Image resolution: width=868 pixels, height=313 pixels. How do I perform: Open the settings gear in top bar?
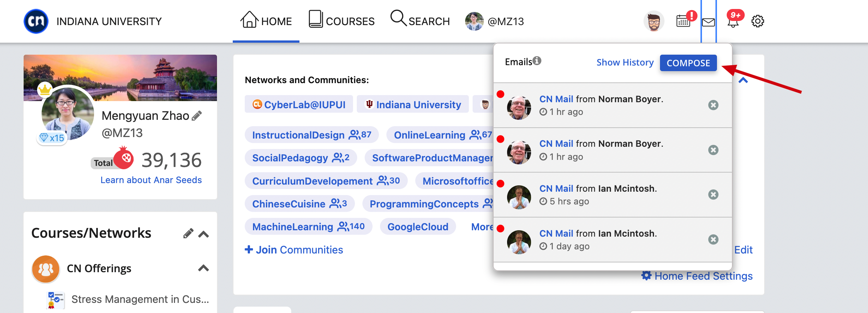(757, 21)
